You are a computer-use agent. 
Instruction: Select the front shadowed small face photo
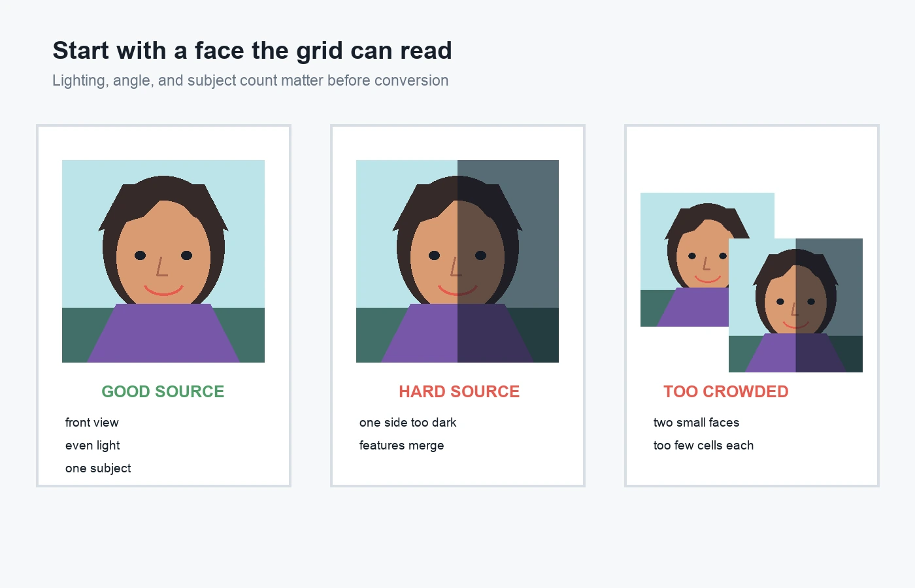[795, 305]
